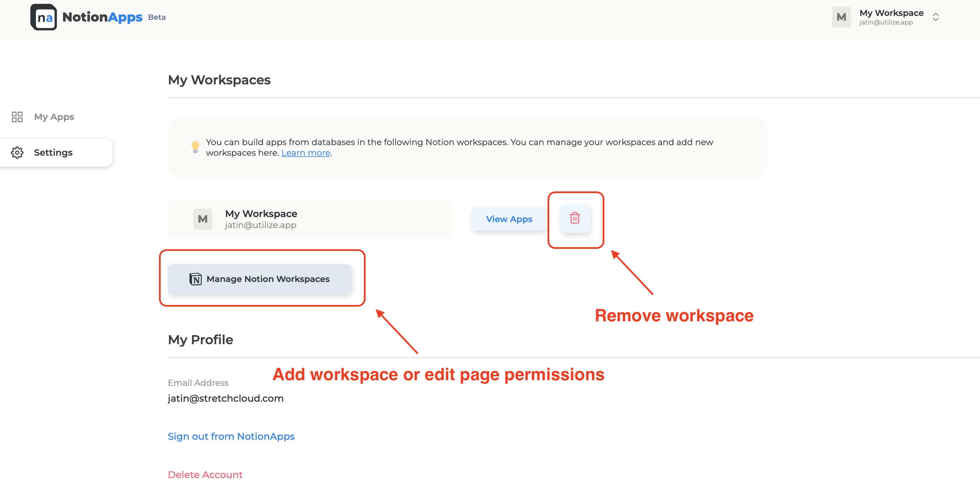Open the My Apps sidebar item
The height and width of the screenshot is (489, 980).
54,117
